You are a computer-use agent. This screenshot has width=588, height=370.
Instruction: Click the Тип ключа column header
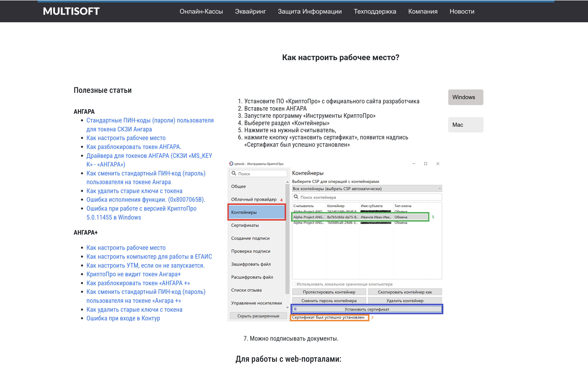[x=403, y=206]
